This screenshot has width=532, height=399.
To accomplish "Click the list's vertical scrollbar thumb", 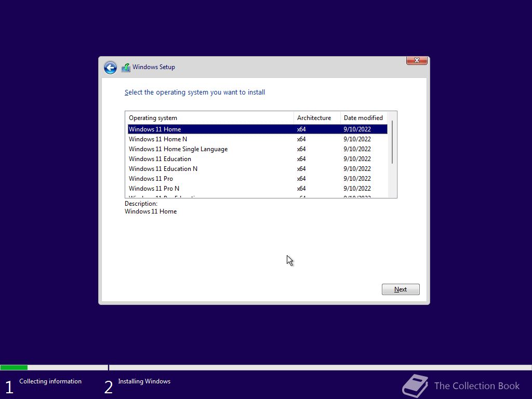I will click(x=392, y=142).
